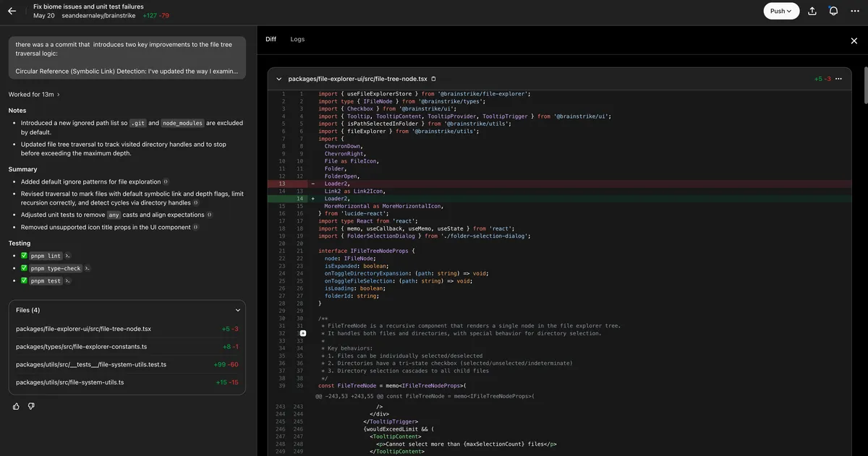This screenshot has height=456, width=868.
Task: Expand the Worked for 13m details
Action: pos(34,95)
